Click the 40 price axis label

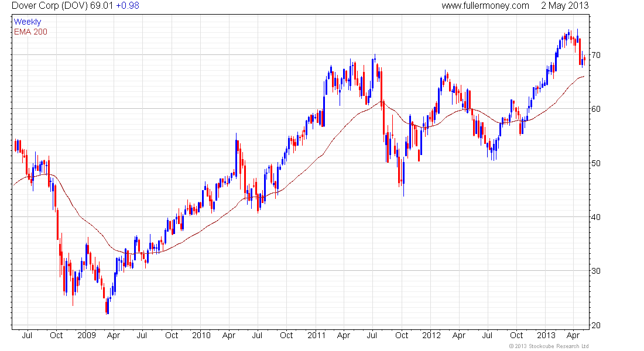click(595, 217)
